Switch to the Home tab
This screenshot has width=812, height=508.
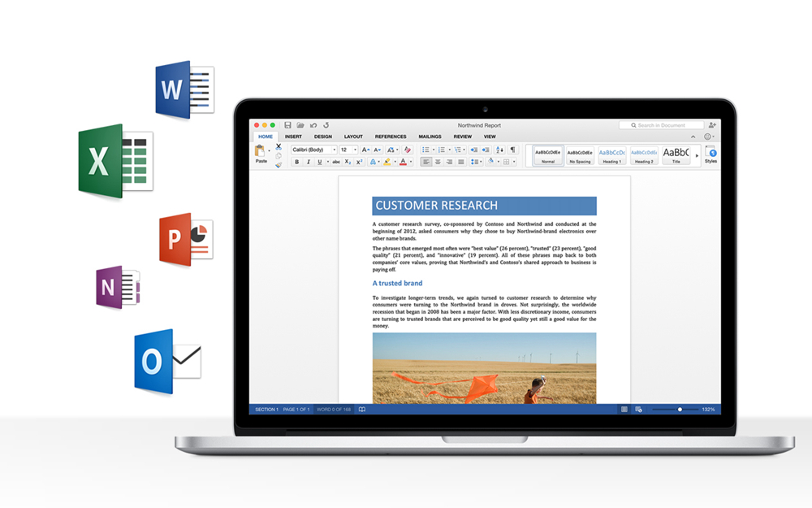[266, 137]
